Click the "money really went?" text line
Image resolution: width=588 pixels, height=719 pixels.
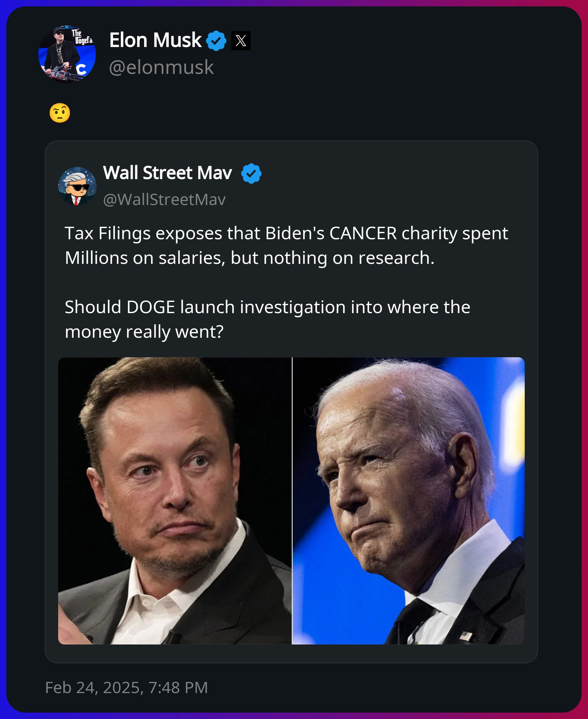pyautogui.click(x=144, y=332)
